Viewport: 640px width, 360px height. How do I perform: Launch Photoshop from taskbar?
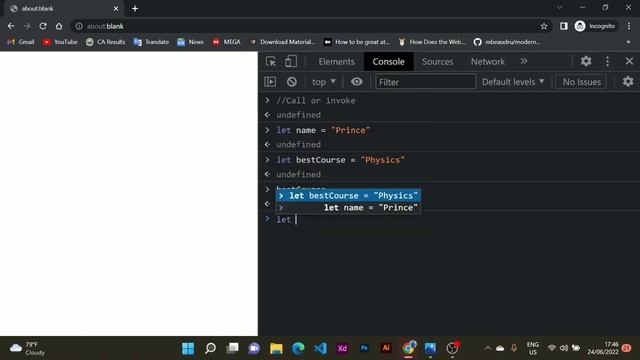[x=364, y=348]
